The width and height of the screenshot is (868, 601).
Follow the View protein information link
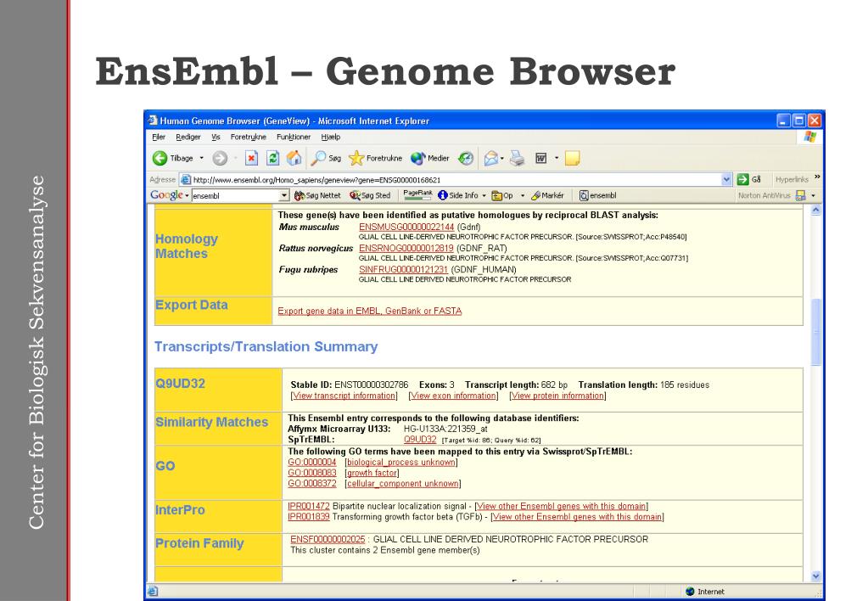[x=557, y=396]
